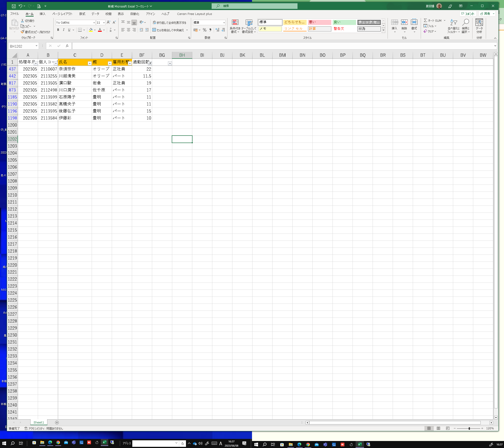Switch to the 挿入 ribbon tab
504x448 pixels.
click(42, 14)
